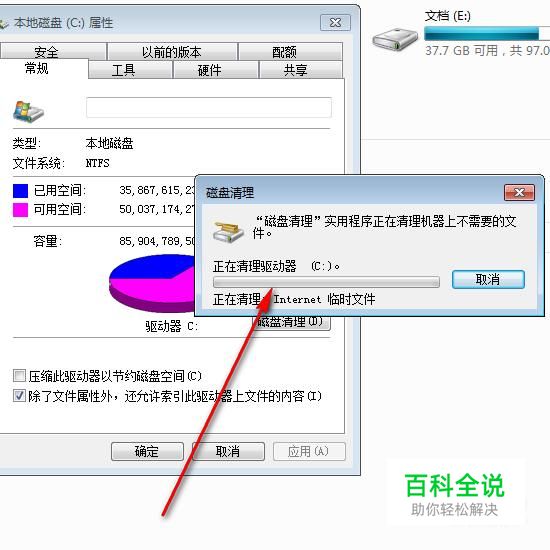Switch to the 配额 tab
The height and width of the screenshot is (550, 550).
(284, 52)
